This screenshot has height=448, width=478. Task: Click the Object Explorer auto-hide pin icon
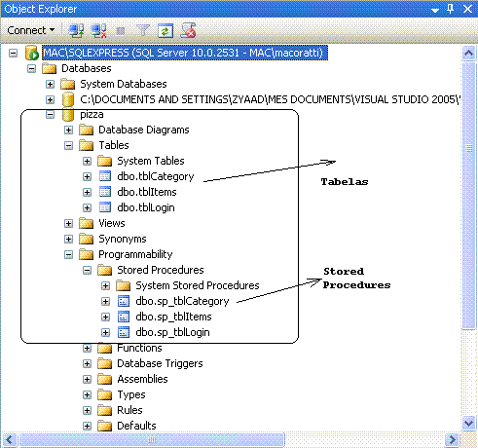click(x=450, y=9)
